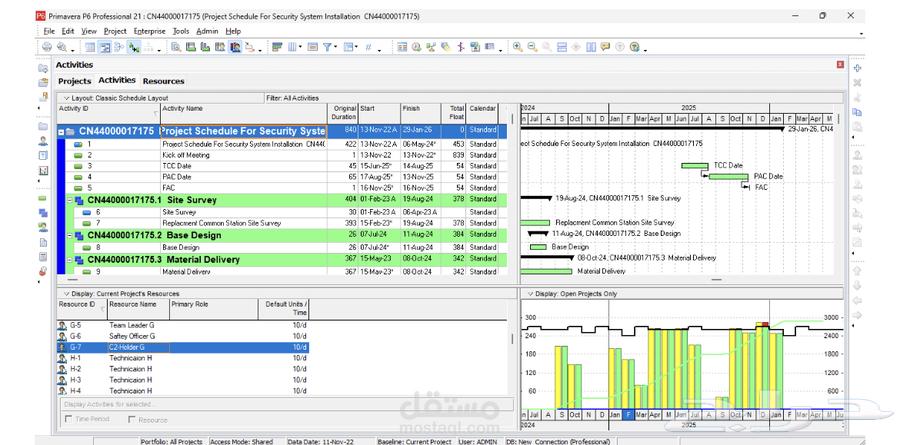Enable the Resource checkbox
The height and width of the screenshot is (445, 900).
coord(131,420)
